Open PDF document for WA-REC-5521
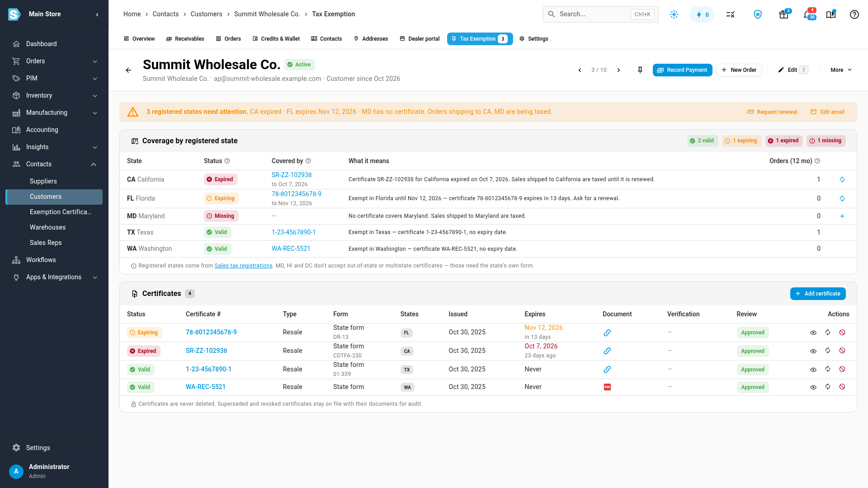This screenshot has width=868, height=488. pos(607,387)
